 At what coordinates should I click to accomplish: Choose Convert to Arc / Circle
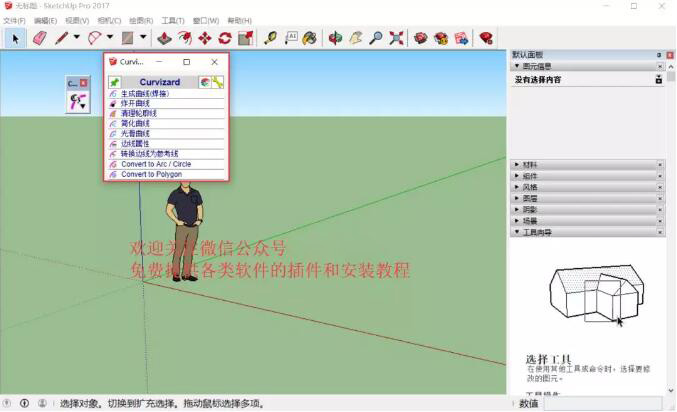[x=166, y=164]
